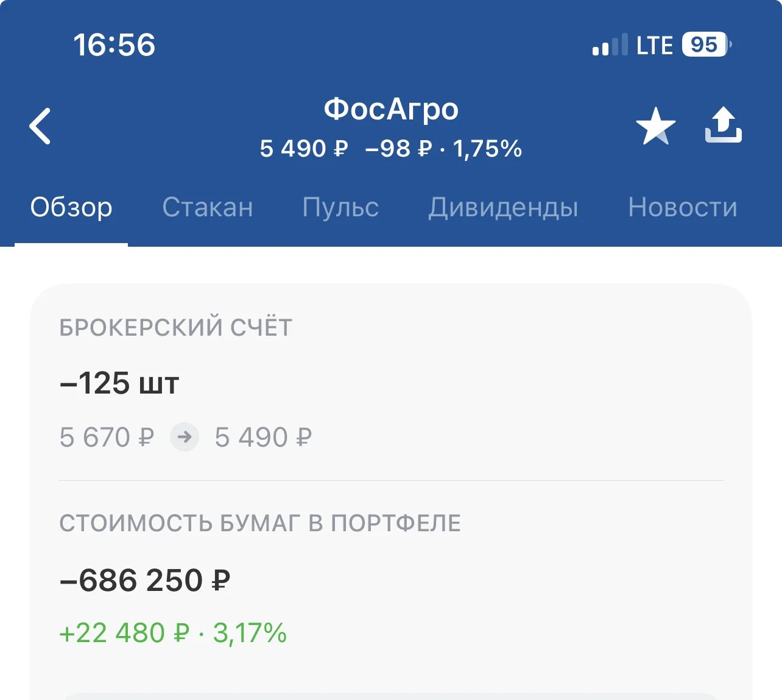Tap the −686 250 ₽ portfolio value
The image size is (782, 700).
145,580
